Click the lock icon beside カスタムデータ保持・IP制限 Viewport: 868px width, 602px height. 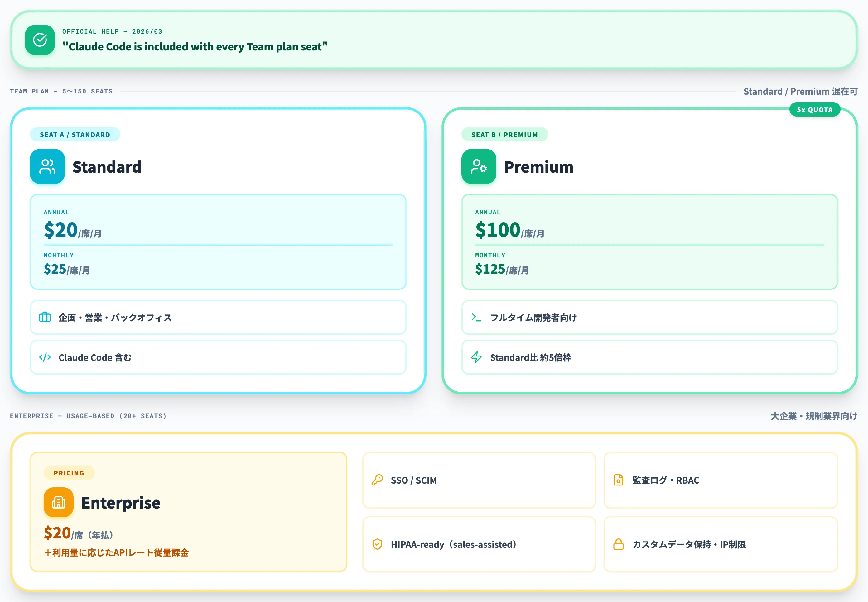(619, 544)
